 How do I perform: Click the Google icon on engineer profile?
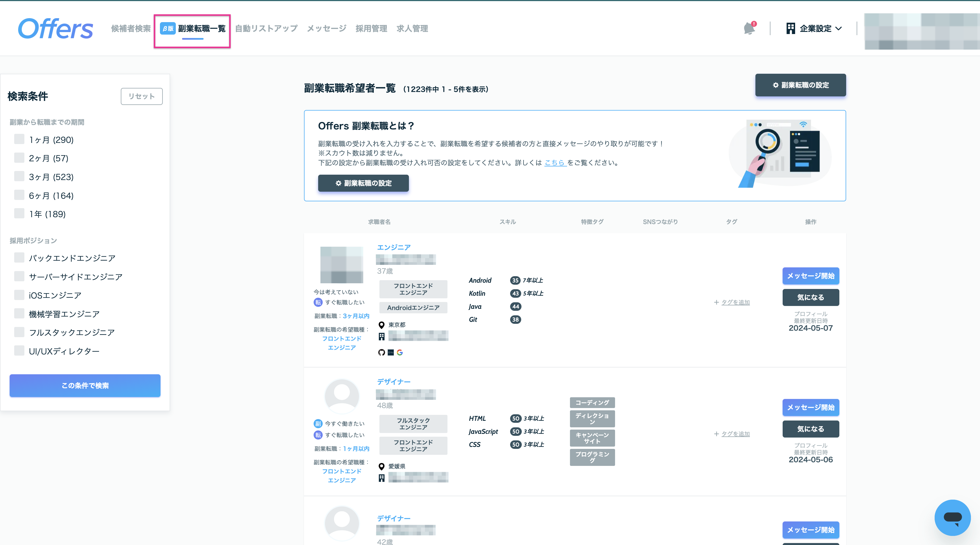(x=400, y=352)
